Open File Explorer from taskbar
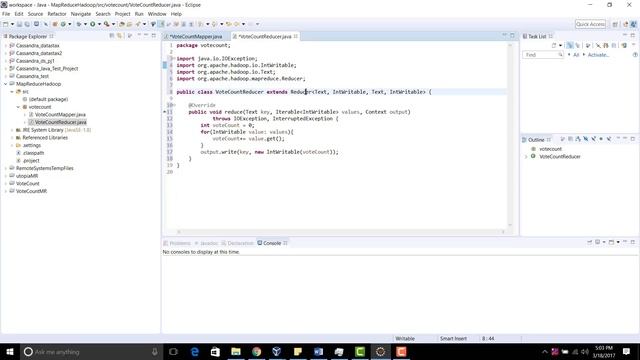 click(x=236, y=351)
